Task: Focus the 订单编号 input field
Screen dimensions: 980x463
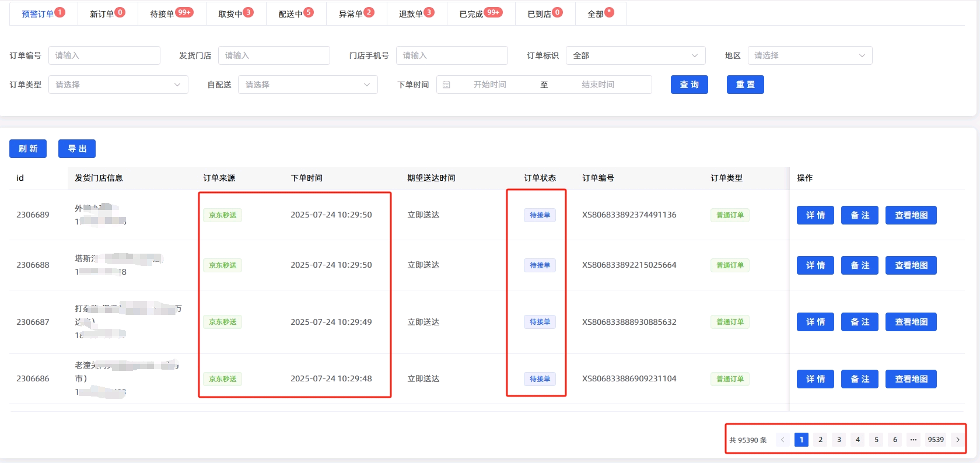Action: [x=104, y=55]
